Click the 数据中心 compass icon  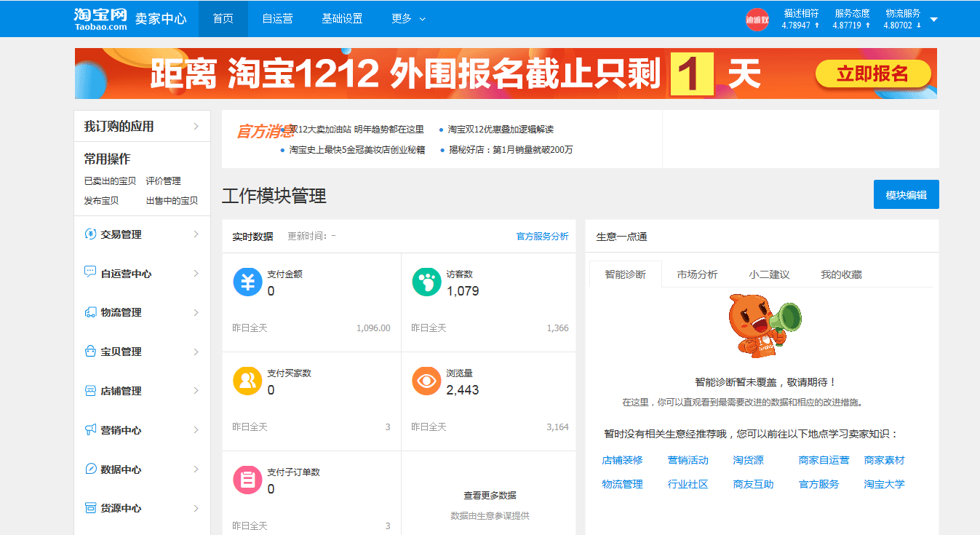coord(90,469)
